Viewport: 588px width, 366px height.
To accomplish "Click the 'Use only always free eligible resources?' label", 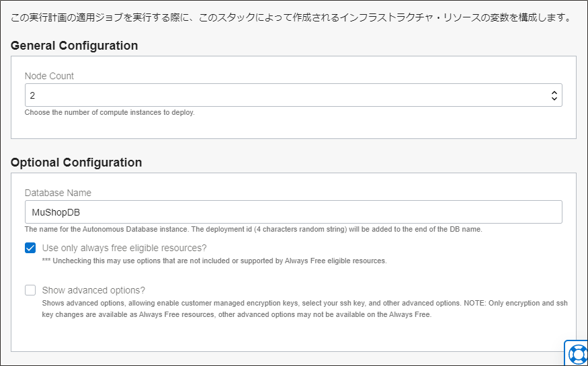I will (x=124, y=248).
